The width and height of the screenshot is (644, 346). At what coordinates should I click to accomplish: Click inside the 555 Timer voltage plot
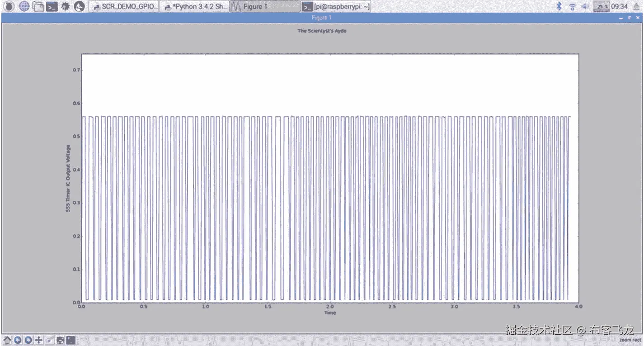[330, 181]
